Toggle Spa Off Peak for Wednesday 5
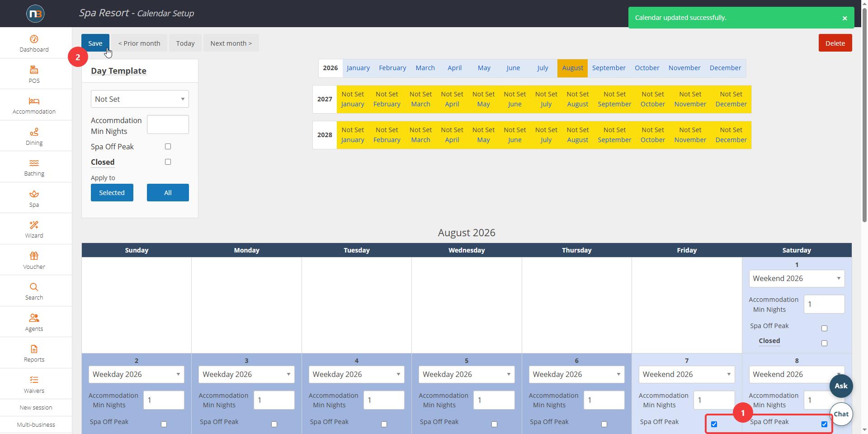The image size is (868, 434). (494, 424)
